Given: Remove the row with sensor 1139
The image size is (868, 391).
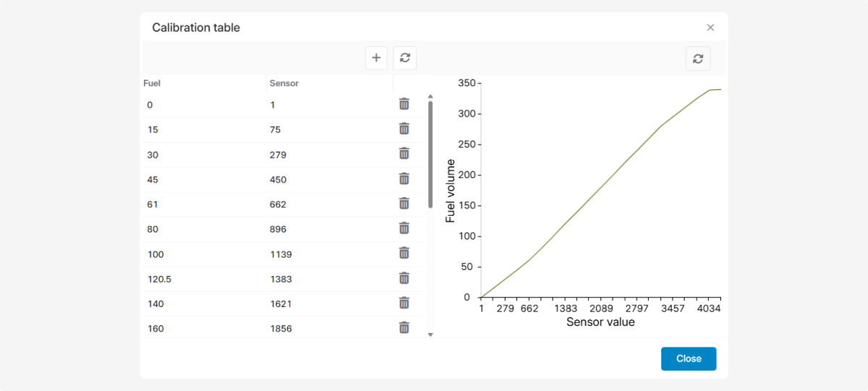Looking at the screenshot, I should tap(404, 253).
